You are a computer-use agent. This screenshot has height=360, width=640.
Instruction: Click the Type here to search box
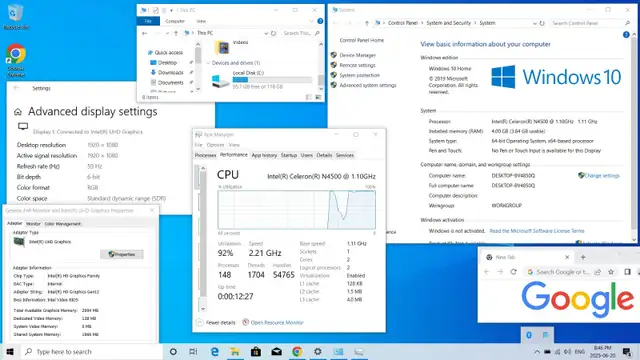(92, 351)
